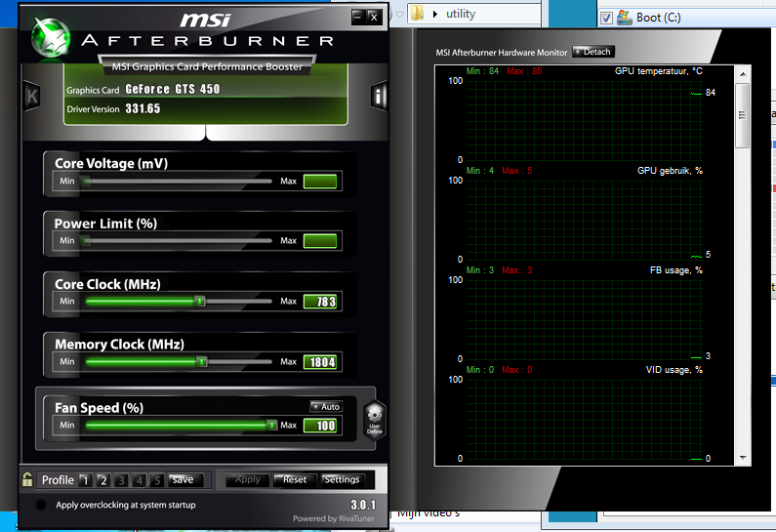
Task: Click the version number 3.0.1
Action: 363,505
